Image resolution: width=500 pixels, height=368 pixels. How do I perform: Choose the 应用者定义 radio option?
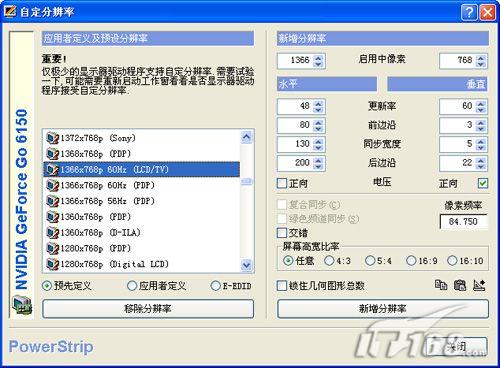click(132, 286)
